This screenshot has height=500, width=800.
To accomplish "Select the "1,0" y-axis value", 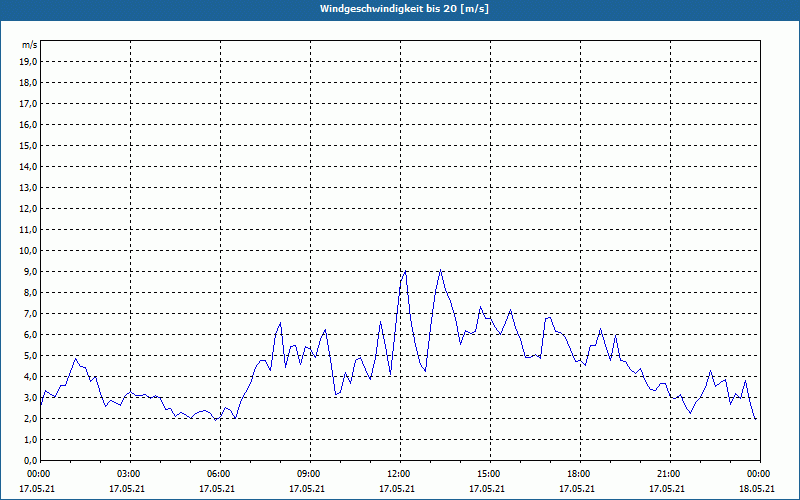I will (x=30, y=439).
